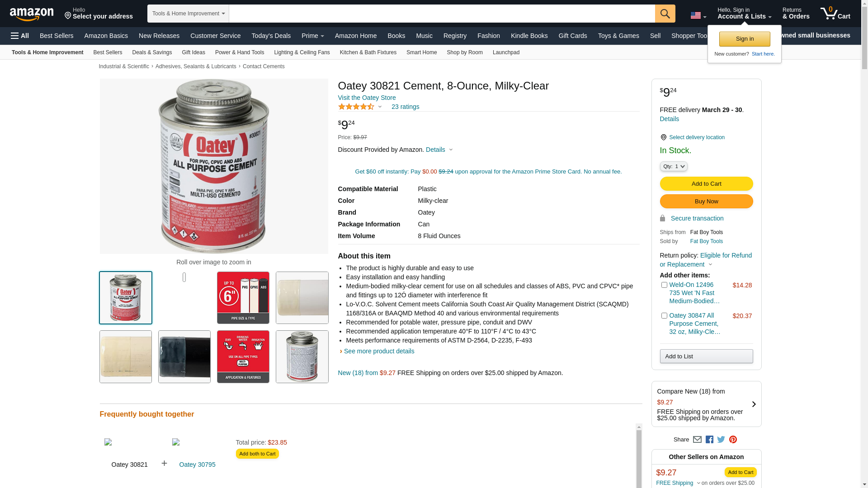The width and height of the screenshot is (868, 488).
Task: Click the Amazon logo
Action: point(32,14)
